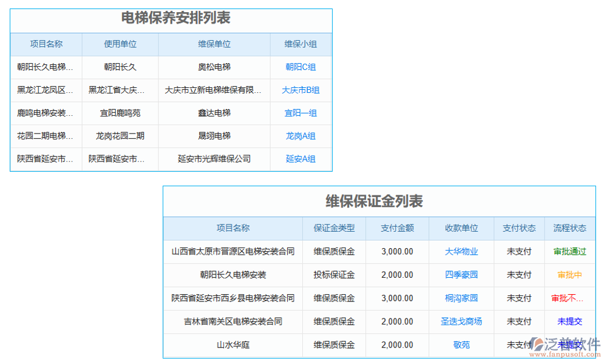This screenshot has height=364, width=607.
Task: Select the 大庆市B组 maintenance group
Action: [x=301, y=90]
